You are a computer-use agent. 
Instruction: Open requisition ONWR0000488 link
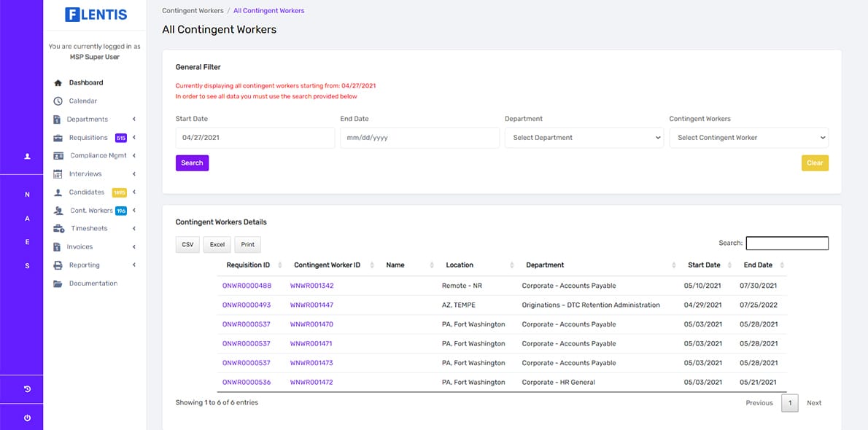tap(247, 286)
